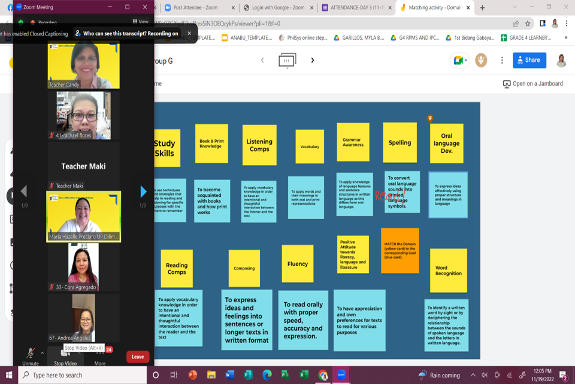Open File Explorer from the taskbar

pos(211,375)
